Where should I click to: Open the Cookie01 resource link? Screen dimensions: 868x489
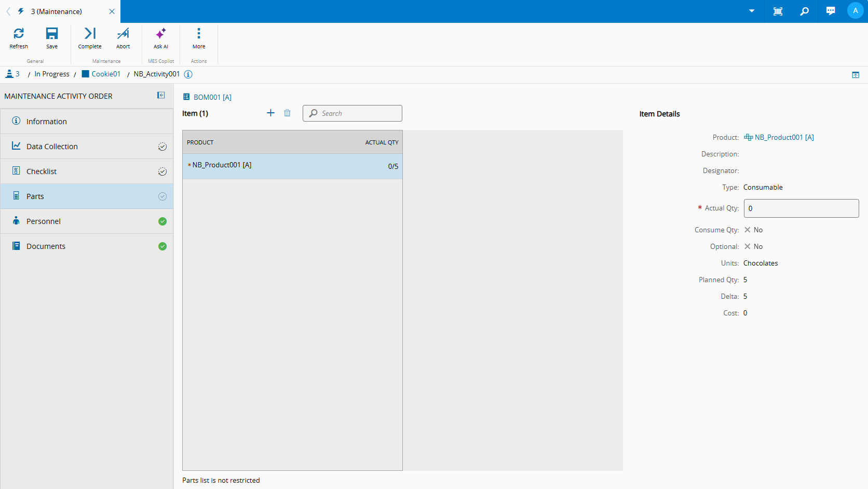[105, 74]
